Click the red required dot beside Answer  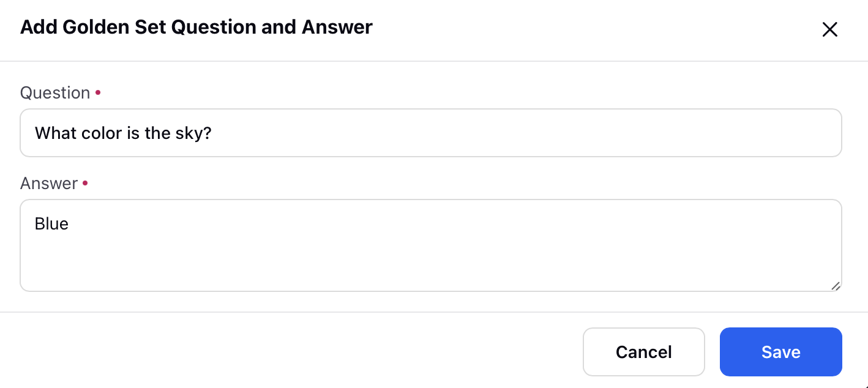[x=85, y=183]
